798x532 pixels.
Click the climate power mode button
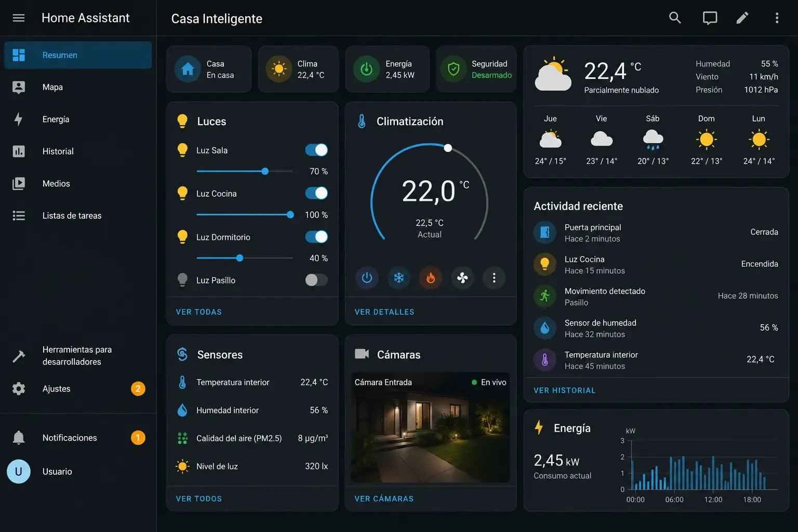point(367,278)
